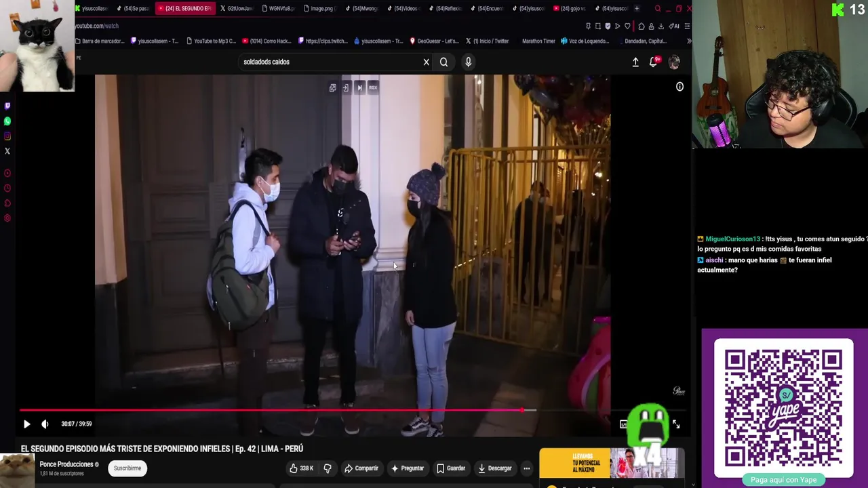Click the progress bar scrubber dot

[x=522, y=410]
